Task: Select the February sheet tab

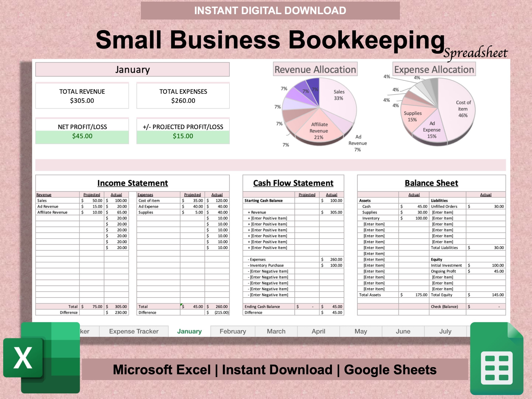Action: click(x=233, y=331)
